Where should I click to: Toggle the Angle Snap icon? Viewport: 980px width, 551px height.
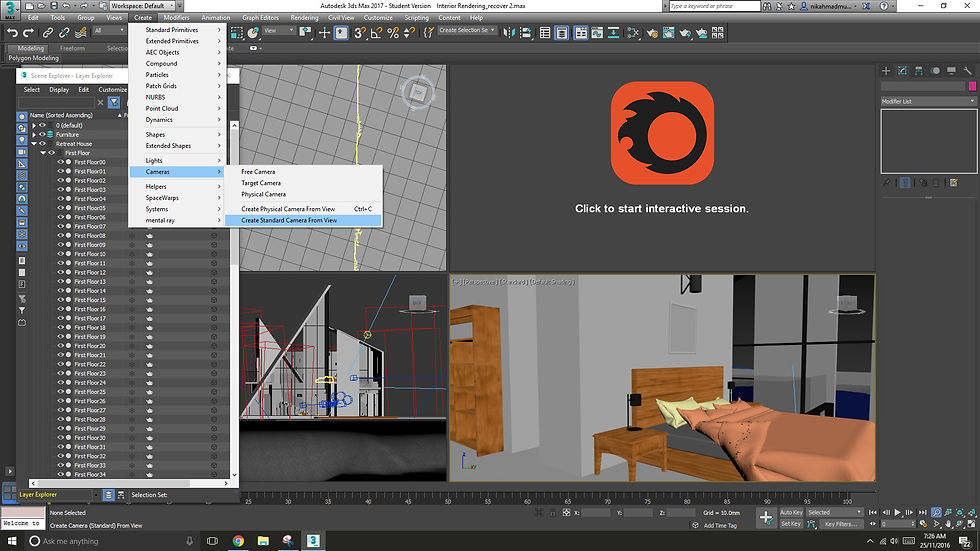point(376,32)
